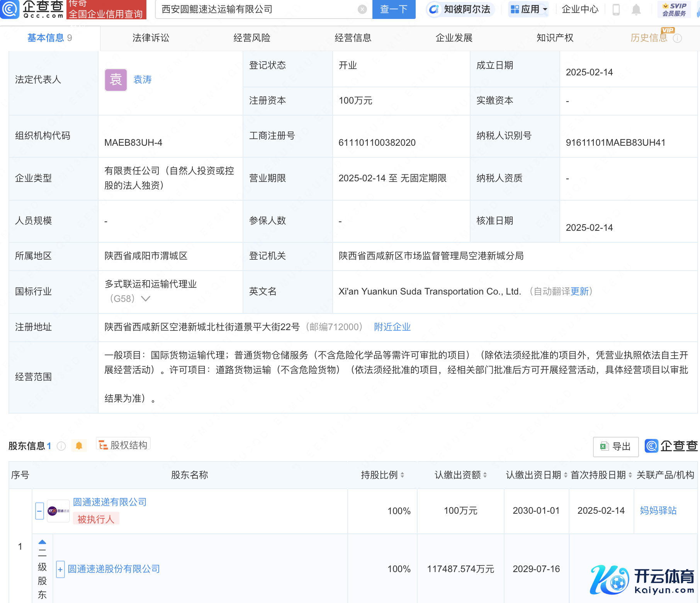Click the 查一下 search button

[x=394, y=9]
